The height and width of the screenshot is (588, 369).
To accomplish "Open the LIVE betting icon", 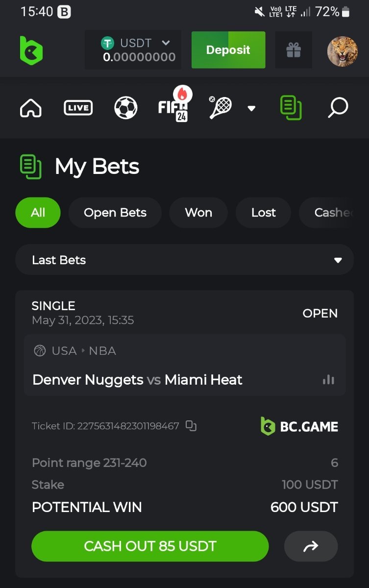I will click(x=78, y=108).
